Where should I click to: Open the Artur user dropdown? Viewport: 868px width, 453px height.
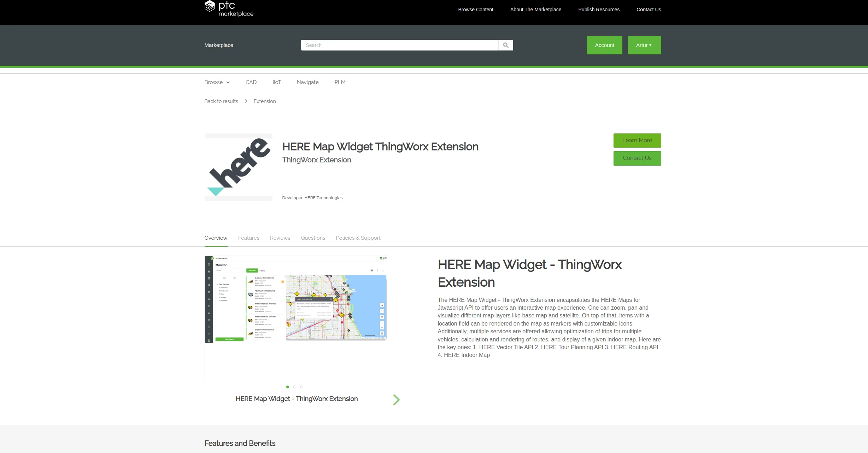(644, 45)
